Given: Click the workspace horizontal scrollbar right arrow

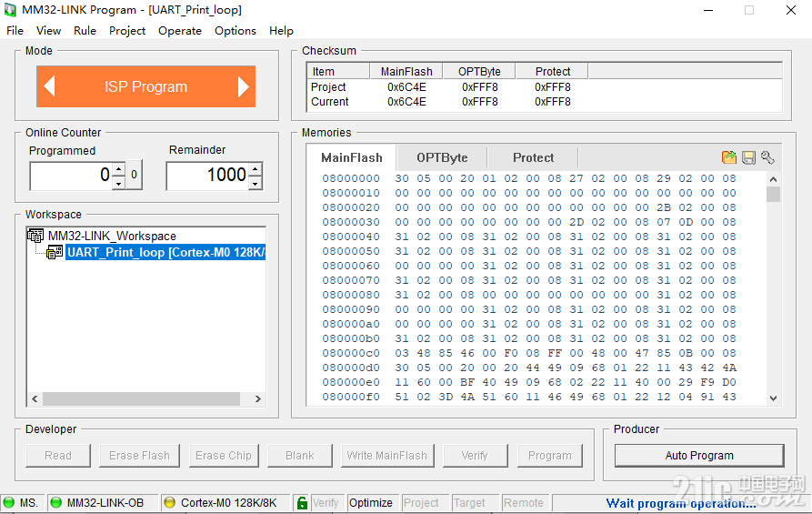Looking at the screenshot, I should click(x=258, y=399).
